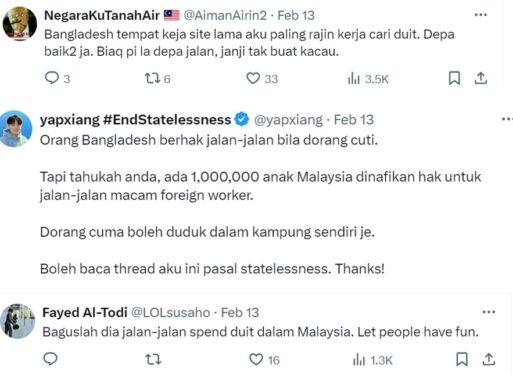Open more options on Fayed Al-Todi's tweet
The image size is (513, 375).
[489, 312]
